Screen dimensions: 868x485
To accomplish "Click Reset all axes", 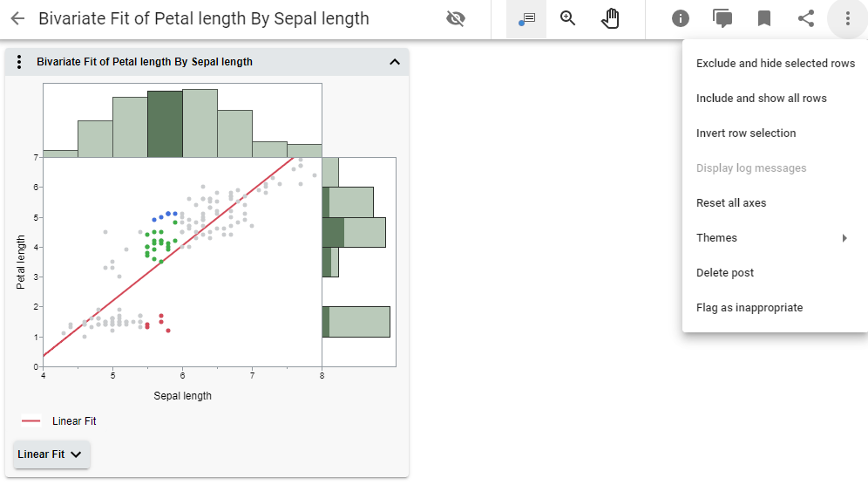I will point(731,203).
